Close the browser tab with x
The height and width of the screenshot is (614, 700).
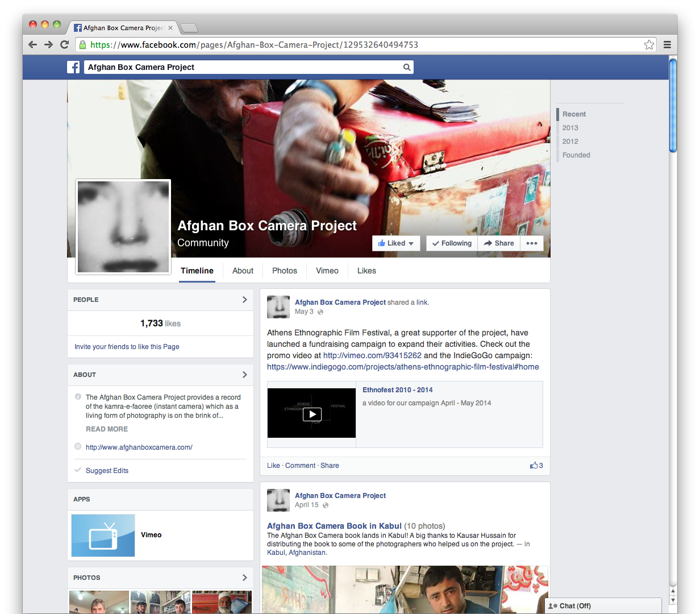point(170,27)
